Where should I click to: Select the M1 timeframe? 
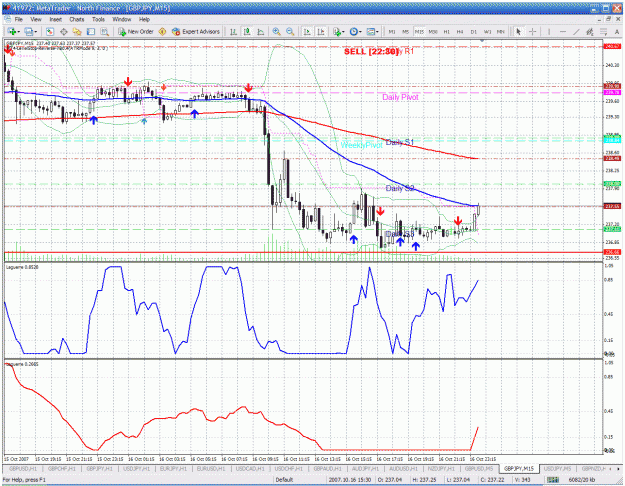pos(392,31)
